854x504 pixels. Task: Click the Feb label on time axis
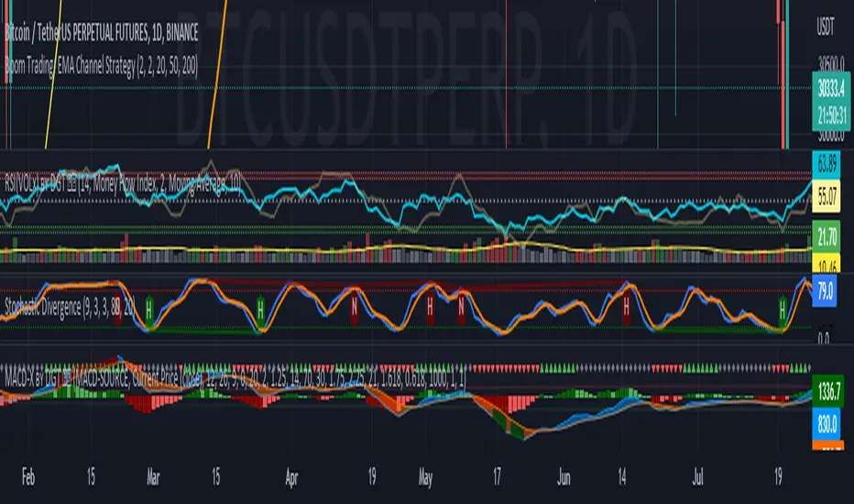click(28, 477)
